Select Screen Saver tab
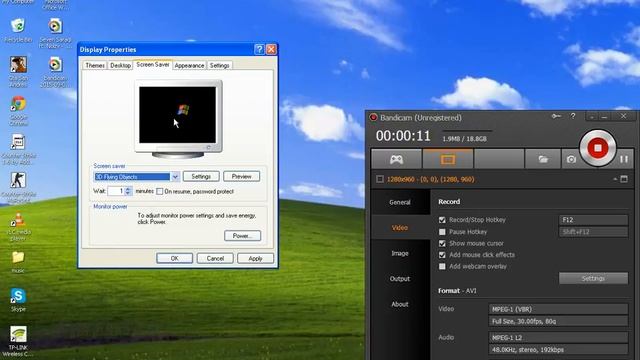The image size is (640, 360). pos(153,64)
